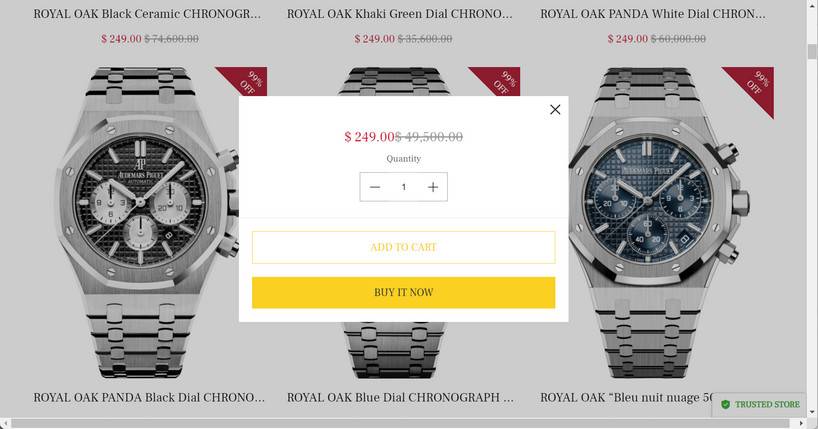Image resolution: width=818 pixels, height=429 pixels.
Task: Increase quantity with plus icon
Action: (433, 187)
